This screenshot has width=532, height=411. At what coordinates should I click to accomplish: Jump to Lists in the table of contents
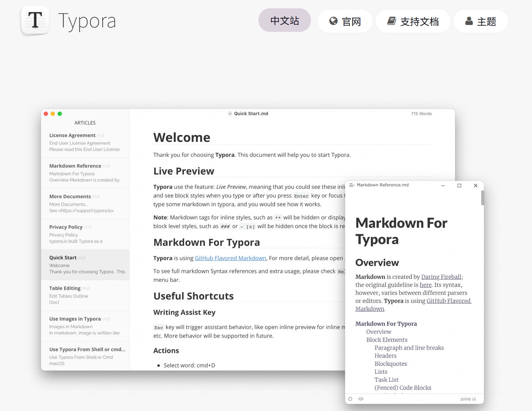[381, 372]
